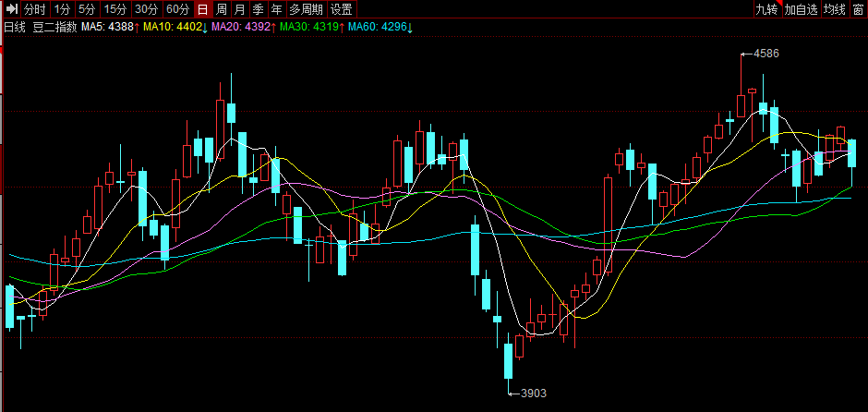The image size is (868, 412).
Task: Click the candlestick at the 4586 high
Action: coord(741,86)
